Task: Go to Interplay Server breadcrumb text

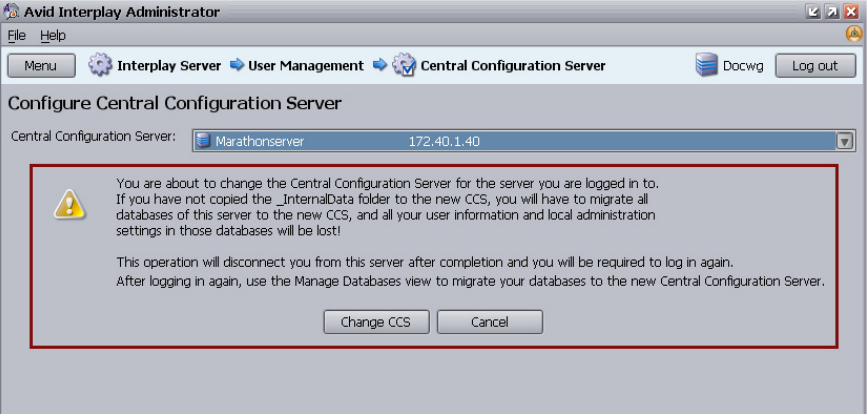Action: pos(169,66)
